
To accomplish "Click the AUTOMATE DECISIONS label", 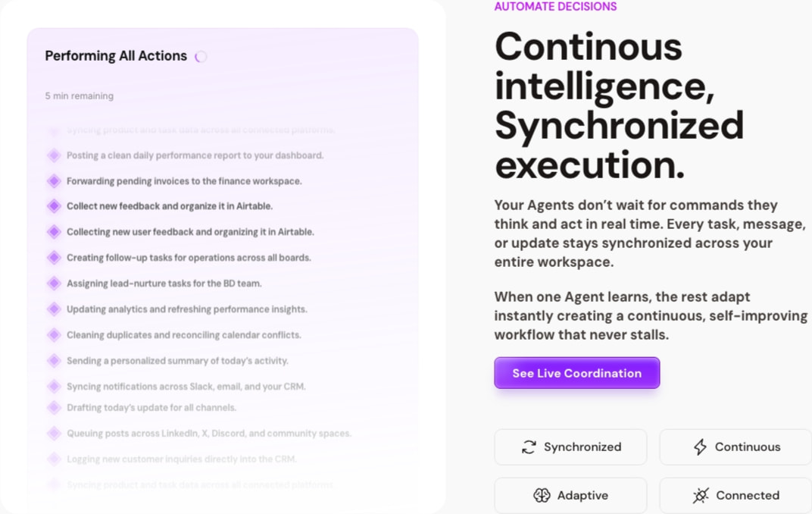I will 556,7.
